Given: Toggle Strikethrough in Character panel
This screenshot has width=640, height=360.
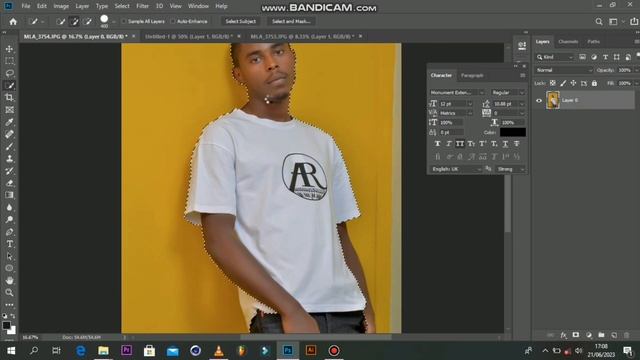Looking at the screenshot, I should [517, 144].
